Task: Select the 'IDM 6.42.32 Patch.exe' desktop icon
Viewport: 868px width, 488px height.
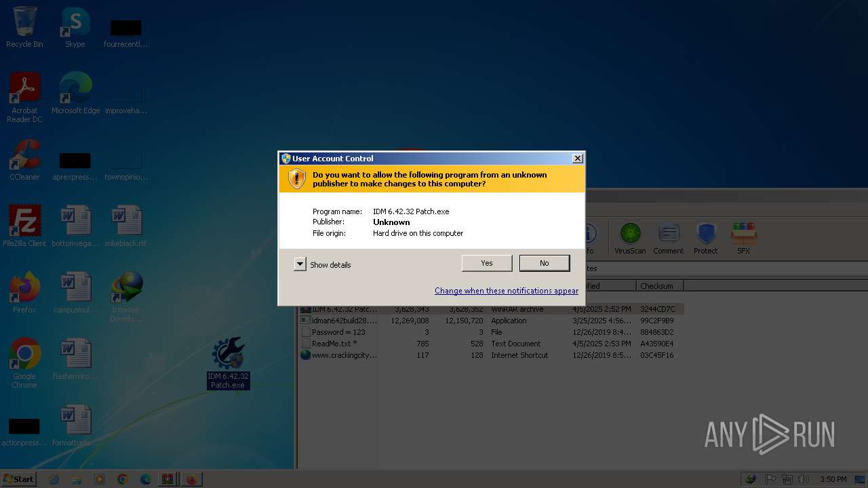Action: (229, 363)
